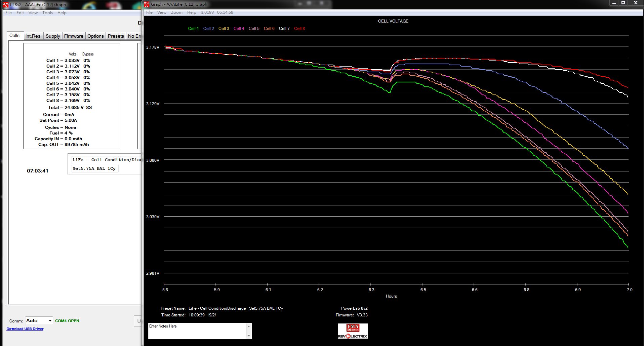Toggle the Cell 1 trace in legend

(193, 29)
